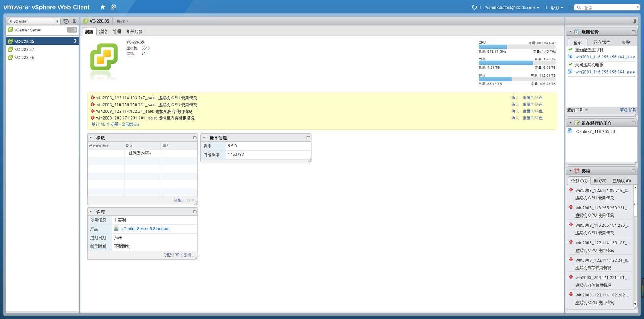Show 正在运行 (Running) tasks tab
Screen dimensions: 644x319
(x=602, y=42)
